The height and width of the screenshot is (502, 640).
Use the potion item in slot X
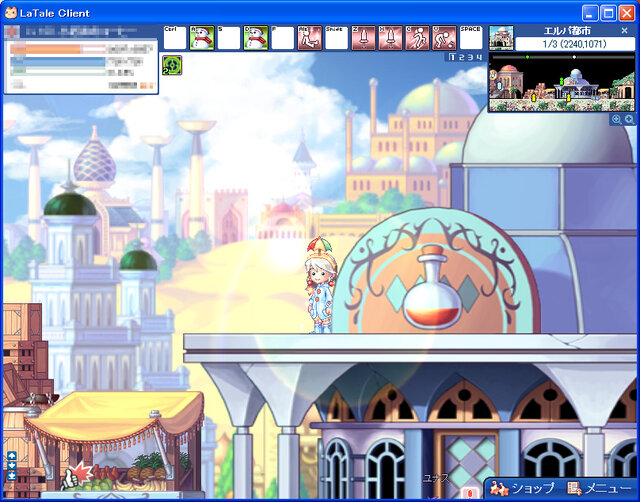point(390,38)
